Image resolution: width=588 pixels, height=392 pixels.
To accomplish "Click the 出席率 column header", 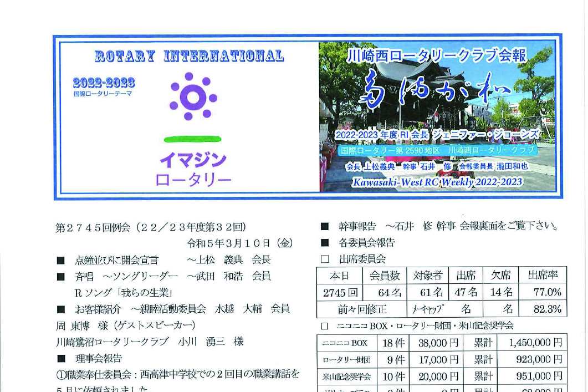I will [543, 276].
